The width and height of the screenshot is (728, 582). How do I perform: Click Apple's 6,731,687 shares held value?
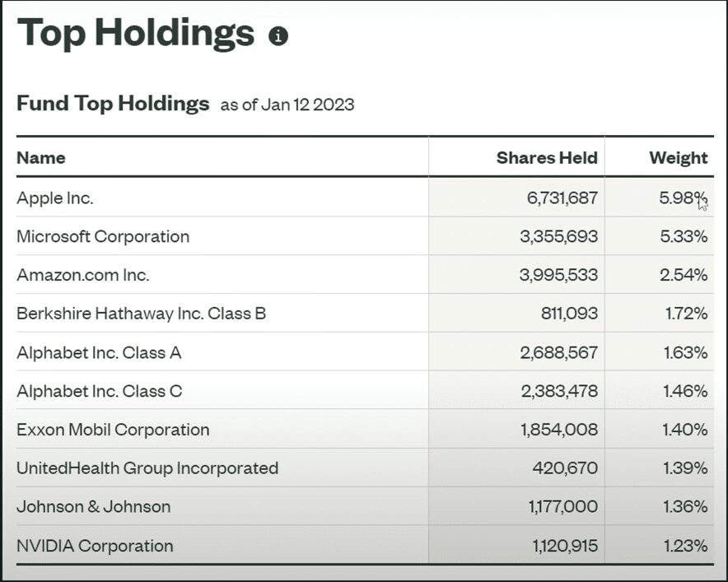(x=558, y=198)
